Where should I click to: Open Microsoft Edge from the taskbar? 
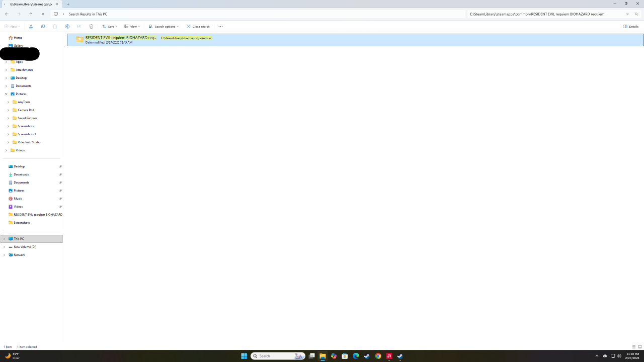point(356,356)
